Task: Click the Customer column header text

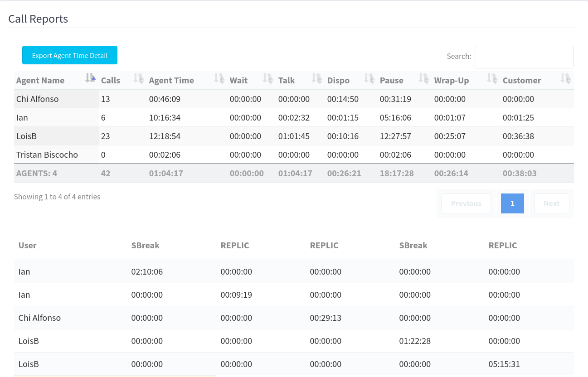Action: pos(522,80)
